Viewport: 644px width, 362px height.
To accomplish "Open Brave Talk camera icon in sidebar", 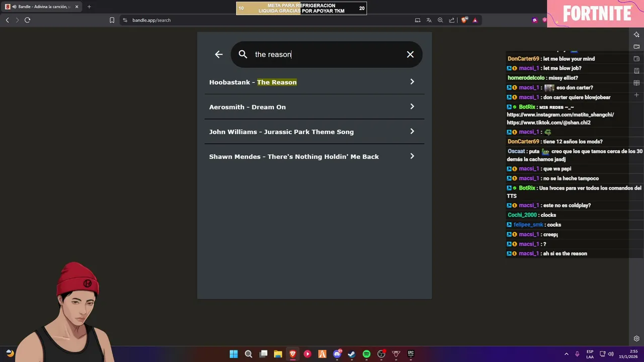I will click(636, 47).
